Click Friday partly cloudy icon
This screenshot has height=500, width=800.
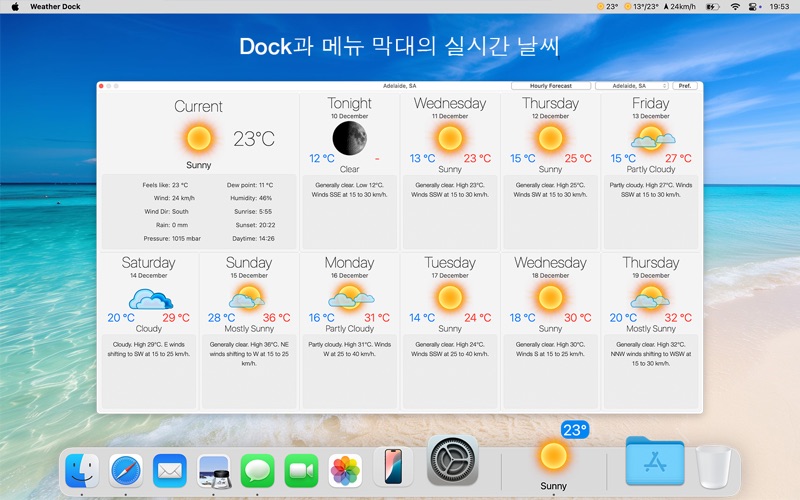pyautogui.click(x=652, y=138)
